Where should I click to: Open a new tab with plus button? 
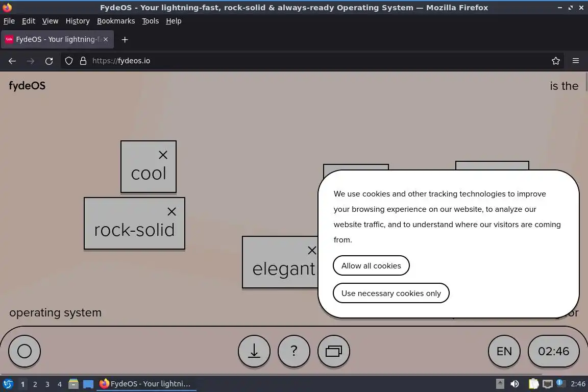coord(125,39)
